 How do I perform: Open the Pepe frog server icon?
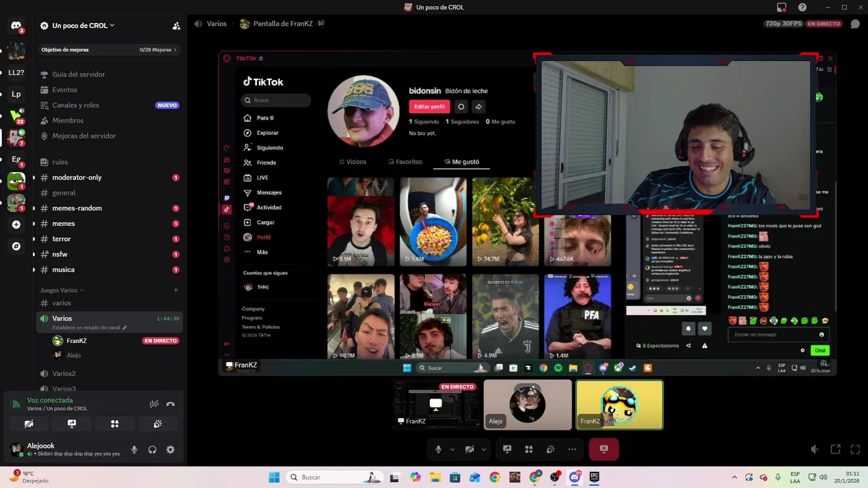[x=16, y=180]
